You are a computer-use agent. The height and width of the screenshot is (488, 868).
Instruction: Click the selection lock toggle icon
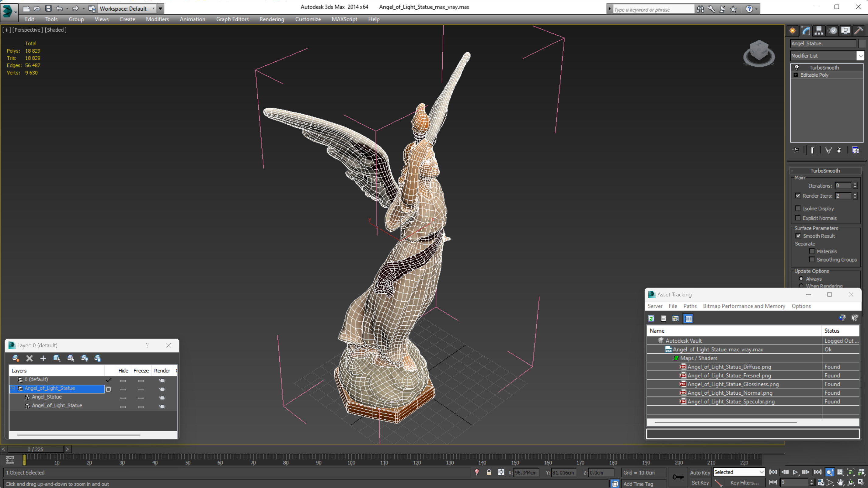(x=489, y=472)
